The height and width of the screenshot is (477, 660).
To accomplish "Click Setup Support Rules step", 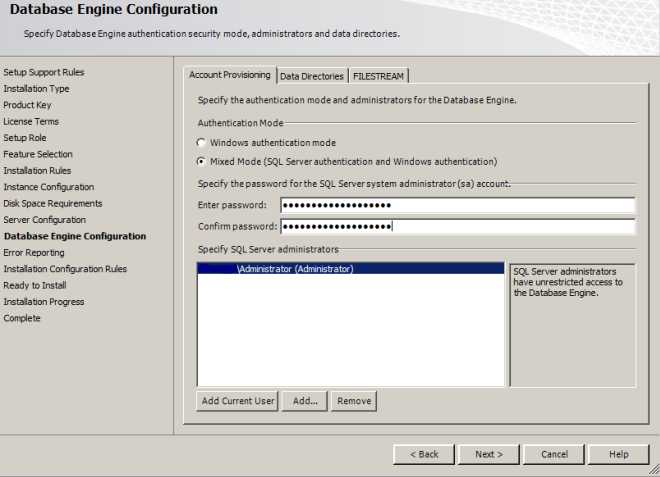I will click(44, 72).
